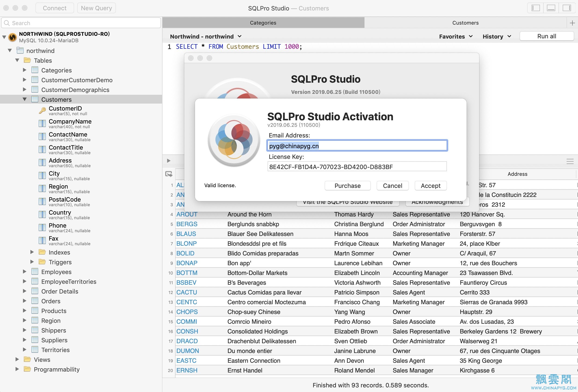Image resolution: width=578 pixels, height=392 pixels.
Task: Click the 'Thomas Hardy' contact cell
Action: (x=354, y=214)
